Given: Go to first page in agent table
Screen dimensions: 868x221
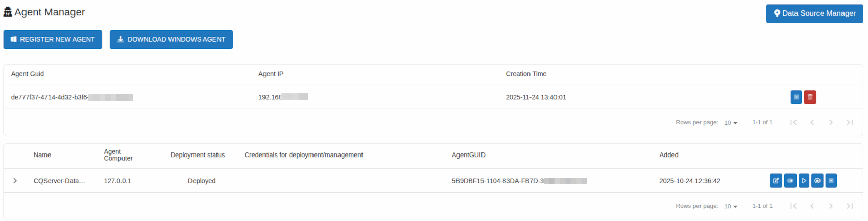Looking at the screenshot, I should (x=793, y=122).
